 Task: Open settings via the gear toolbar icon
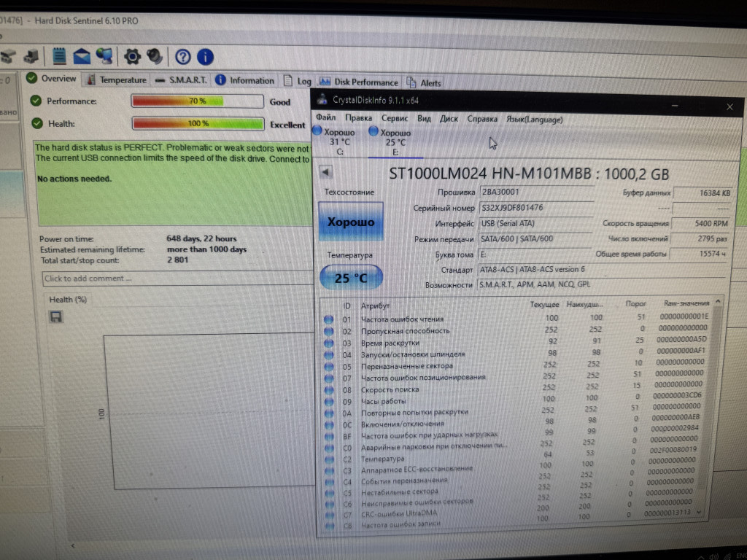click(132, 56)
